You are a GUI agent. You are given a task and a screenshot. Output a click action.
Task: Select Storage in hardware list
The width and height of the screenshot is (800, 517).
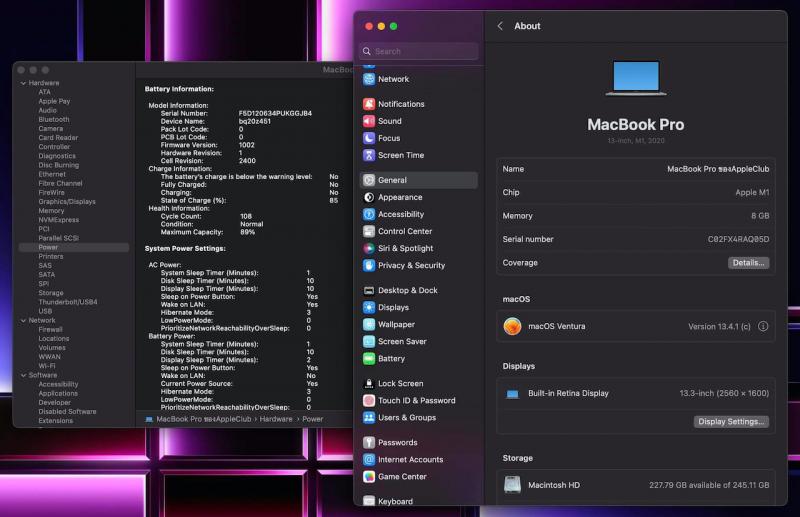[x=51, y=293]
